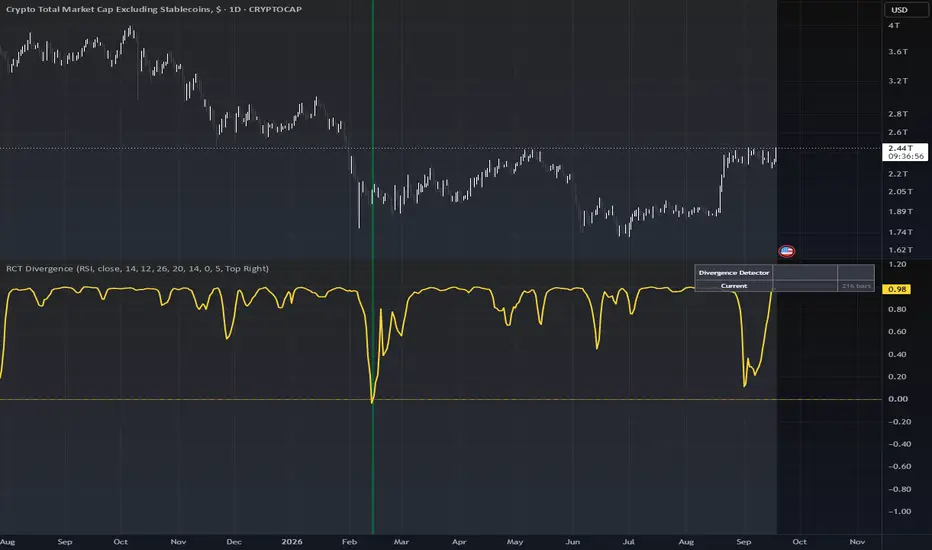Click the −1.00 indicator scale label
This screenshot has width=932, height=550.
pos(899,511)
